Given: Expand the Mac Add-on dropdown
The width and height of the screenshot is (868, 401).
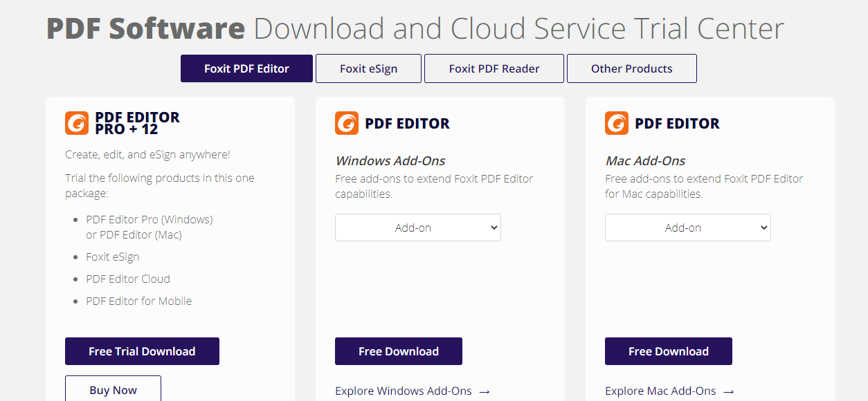Looking at the screenshot, I should click(688, 227).
